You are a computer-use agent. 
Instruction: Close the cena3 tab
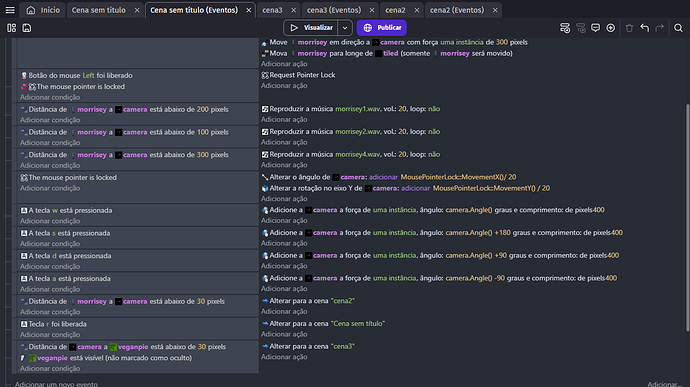[294, 10]
